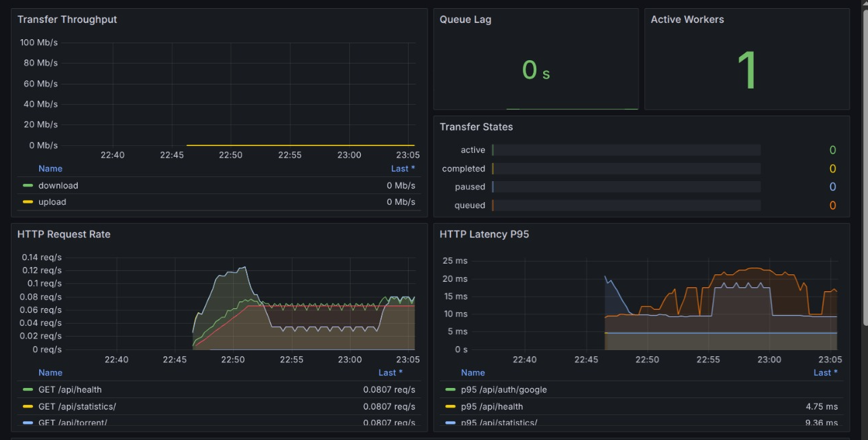Open the Active Workers panel title
868x440 pixels.
pos(687,20)
